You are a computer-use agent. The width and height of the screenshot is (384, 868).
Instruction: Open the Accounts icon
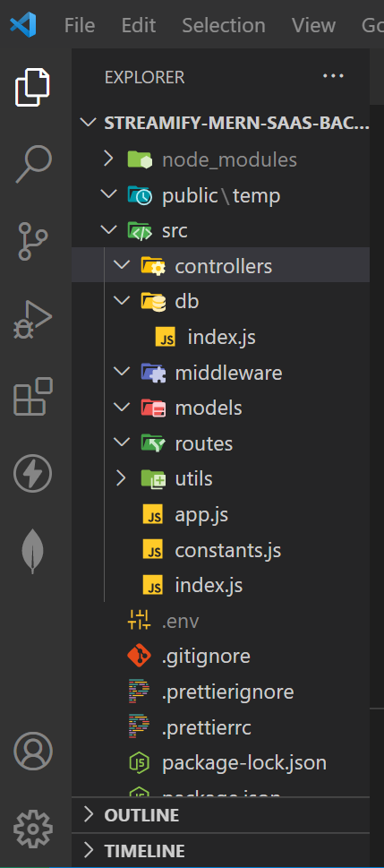pyautogui.click(x=33, y=752)
